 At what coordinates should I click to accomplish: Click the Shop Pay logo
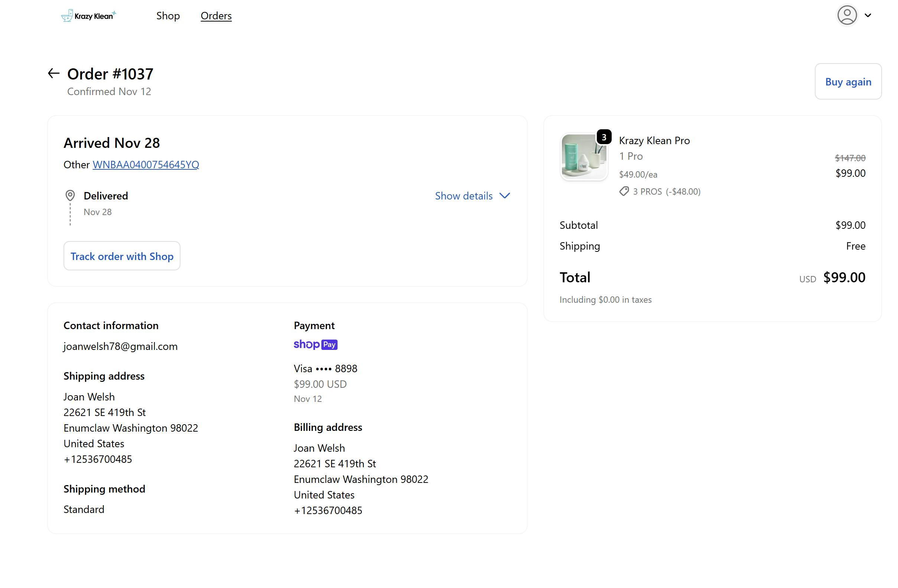point(315,345)
